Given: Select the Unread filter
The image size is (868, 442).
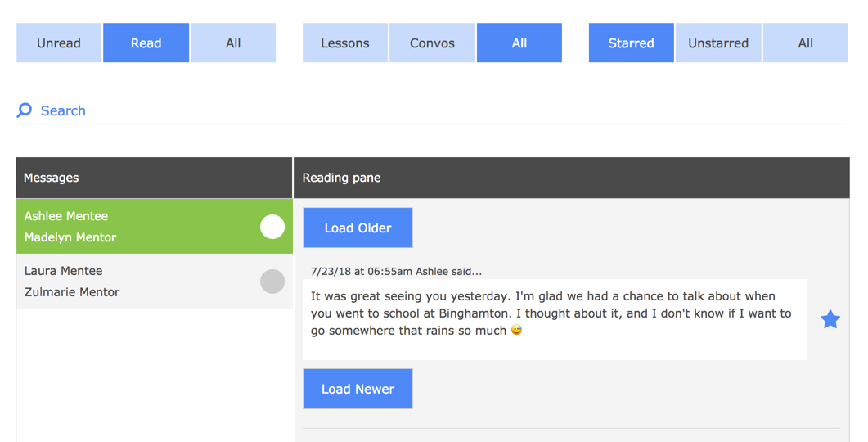Looking at the screenshot, I should click(59, 43).
